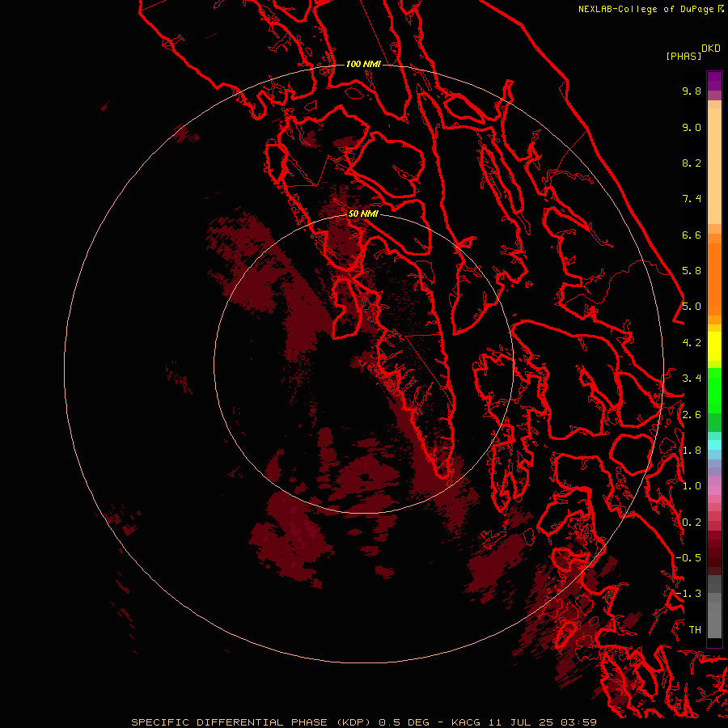The image size is (728, 728).
Task: Click the 0.5 DEG elevation text
Action: (x=404, y=722)
